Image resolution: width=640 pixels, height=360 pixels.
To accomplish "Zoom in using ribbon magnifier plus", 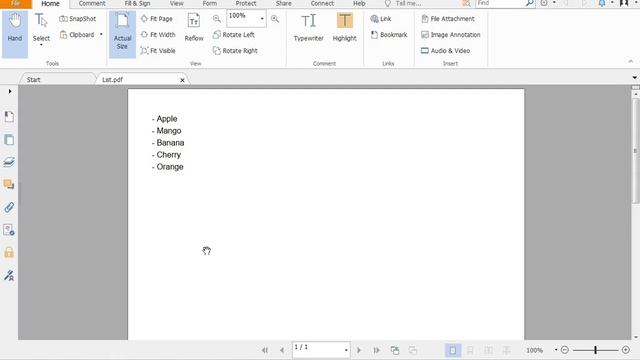I will (275, 19).
